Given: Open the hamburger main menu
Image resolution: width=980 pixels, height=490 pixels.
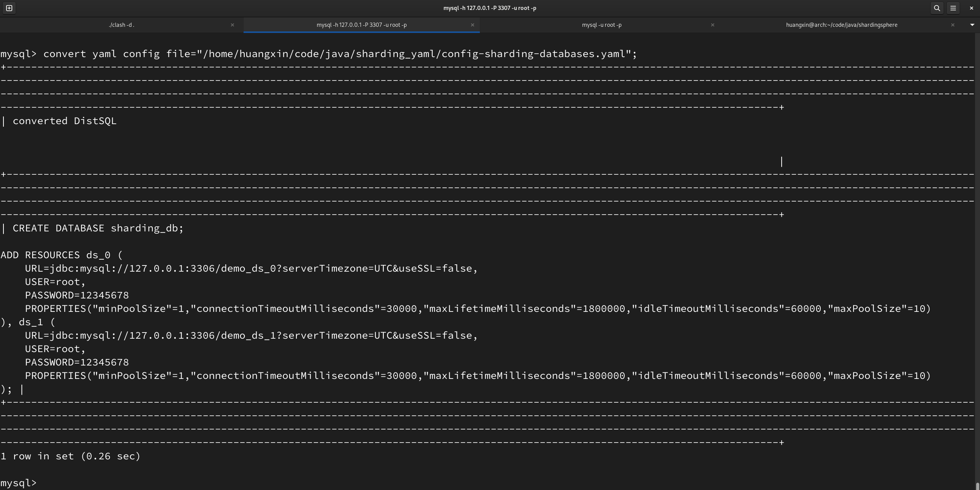Looking at the screenshot, I should (953, 8).
